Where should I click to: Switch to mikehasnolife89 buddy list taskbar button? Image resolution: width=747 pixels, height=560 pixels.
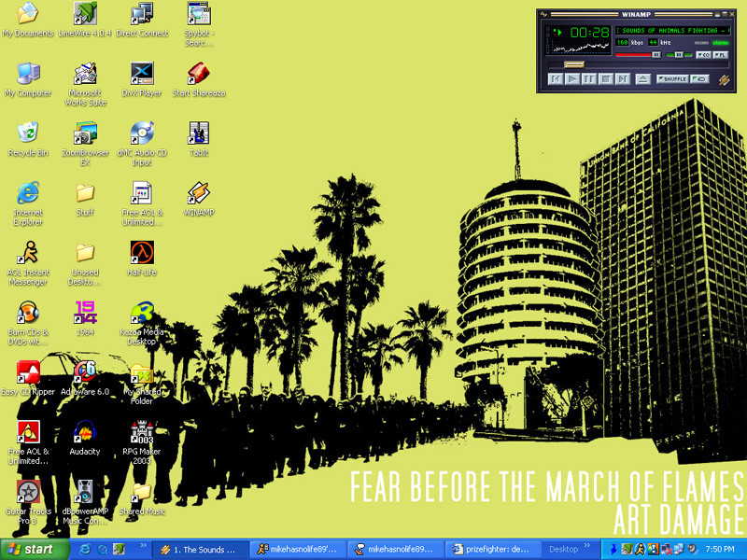coord(297,550)
